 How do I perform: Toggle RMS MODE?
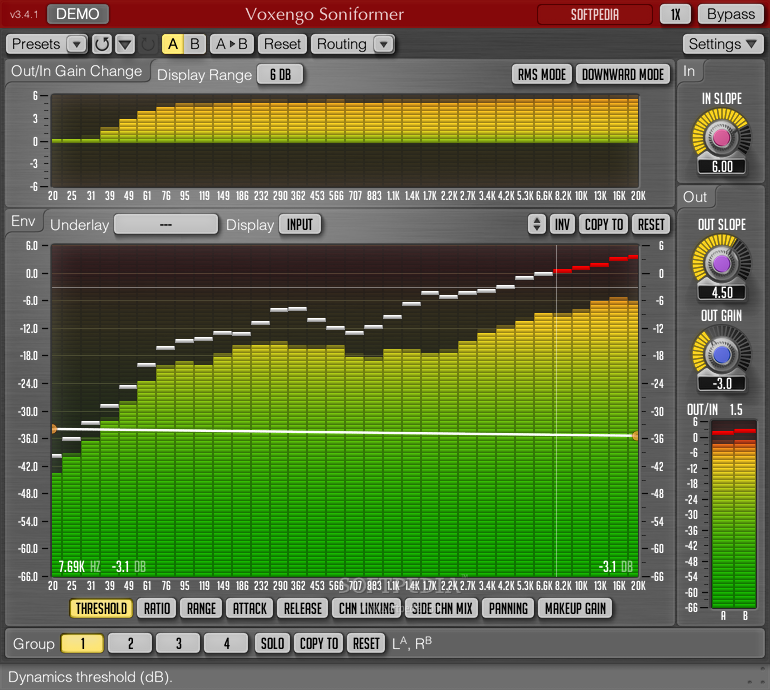point(542,75)
